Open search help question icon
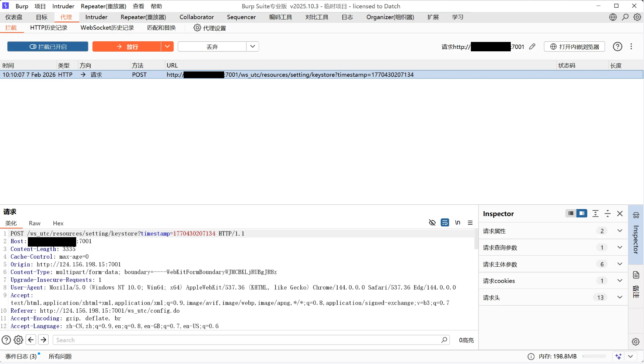 (x=6, y=340)
